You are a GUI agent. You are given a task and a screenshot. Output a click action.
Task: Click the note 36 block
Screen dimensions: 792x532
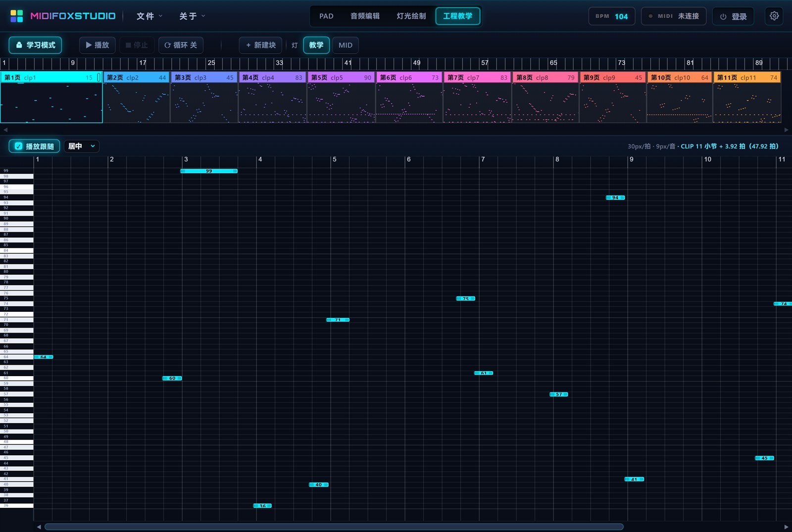click(262, 506)
